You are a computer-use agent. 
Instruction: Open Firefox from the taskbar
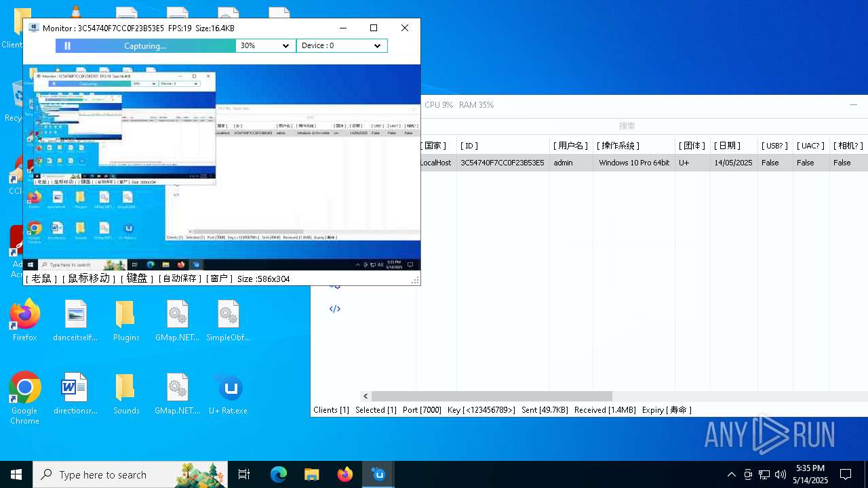(x=345, y=474)
